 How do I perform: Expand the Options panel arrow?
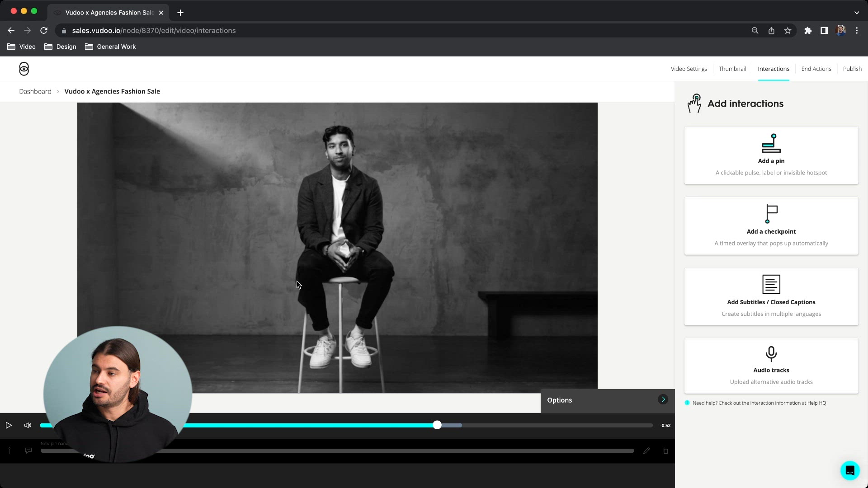(663, 399)
